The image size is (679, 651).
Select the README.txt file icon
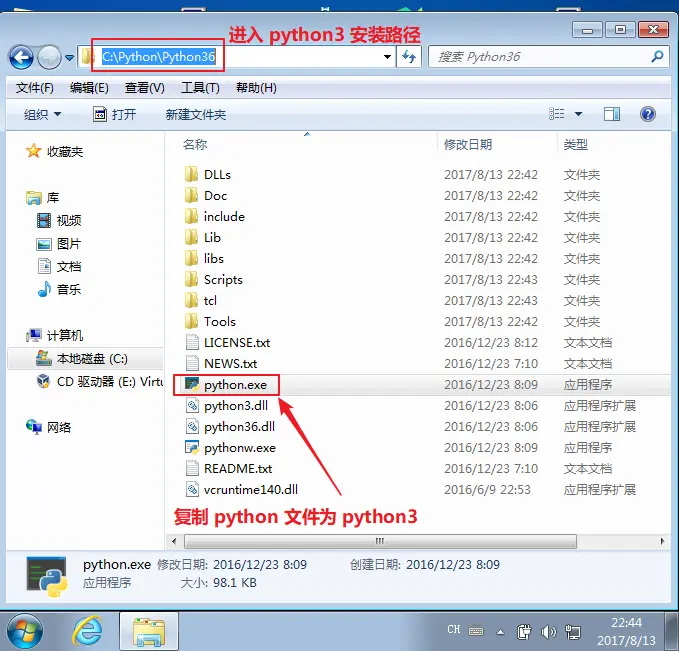192,468
